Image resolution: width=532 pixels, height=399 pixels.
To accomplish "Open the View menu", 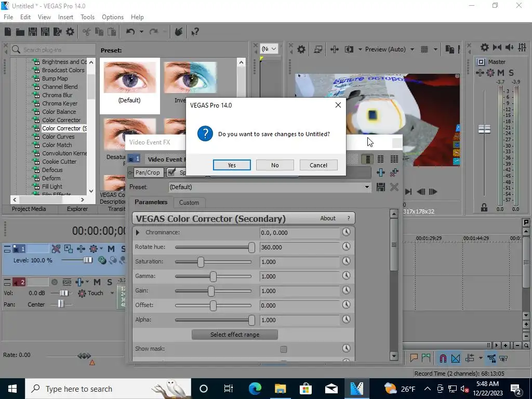I will [x=44, y=17].
